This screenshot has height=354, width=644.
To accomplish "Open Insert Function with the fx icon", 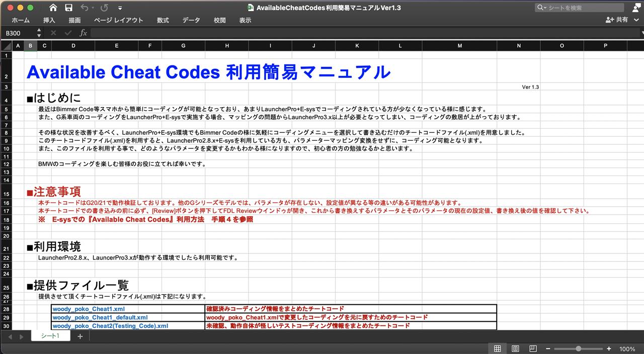I will click(84, 33).
